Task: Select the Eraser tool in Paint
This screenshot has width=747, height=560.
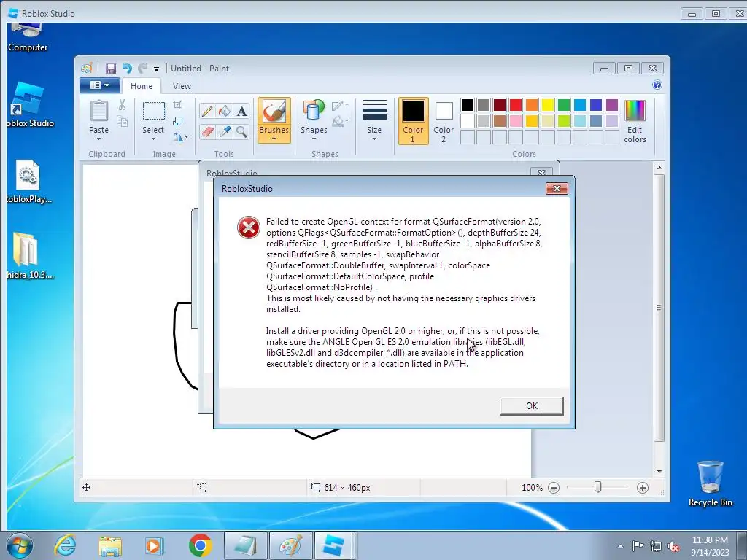Action: [206, 131]
